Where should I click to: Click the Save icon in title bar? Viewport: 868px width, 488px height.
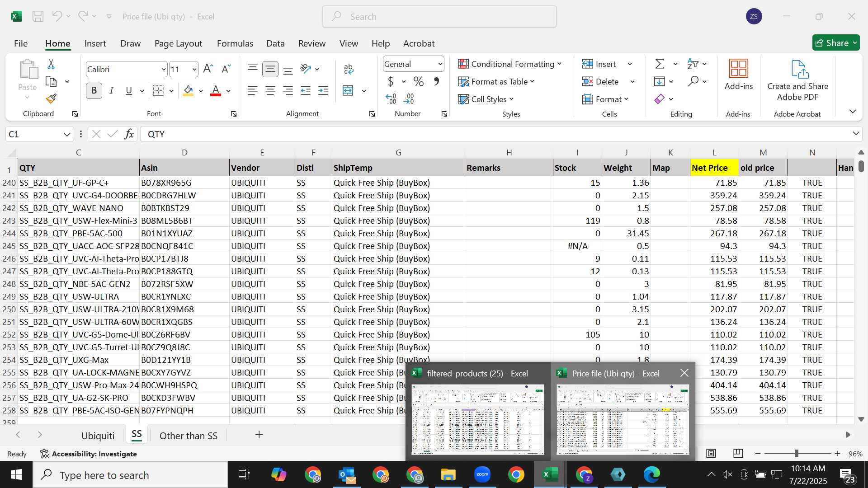pyautogui.click(x=38, y=16)
